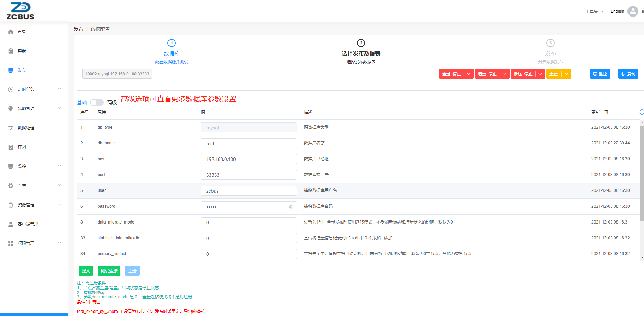Open the client management menu item
Image resolution: width=644 pixels, height=316 pixels.
[x=28, y=224]
